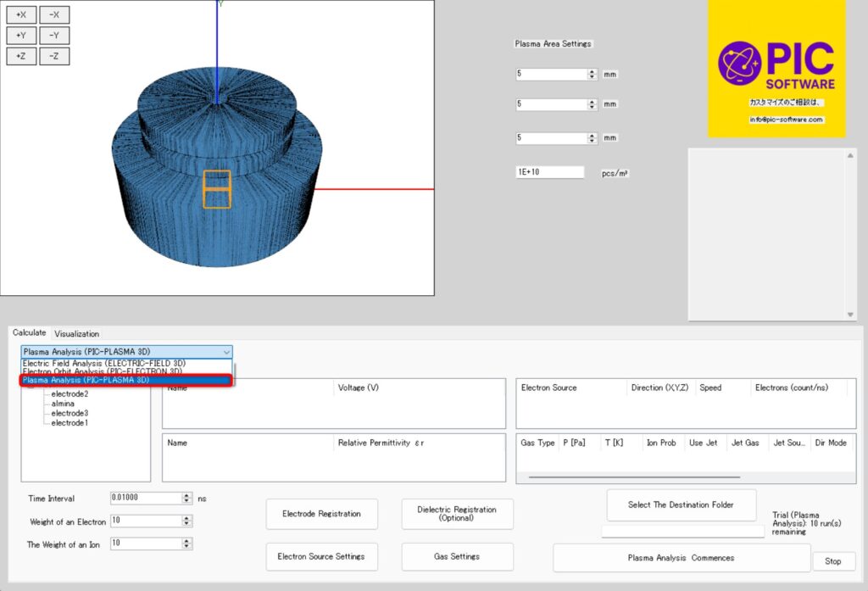Choose Electric Field Analysis (ELECTRIC-FIELD 3D)
Image resolution: width=868 pixels, height=591 pixels.
click(104, 363)
